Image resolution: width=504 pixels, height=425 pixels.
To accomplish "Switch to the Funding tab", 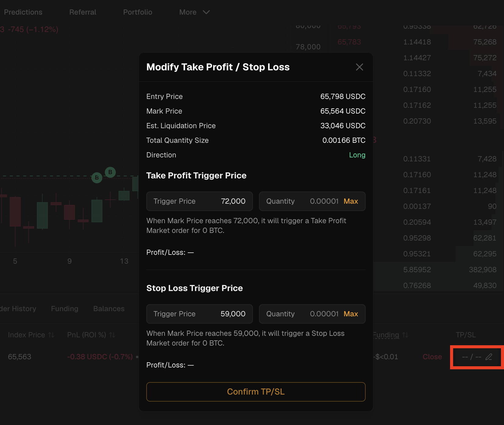I will pyautogui.click(x=65, y=309).
